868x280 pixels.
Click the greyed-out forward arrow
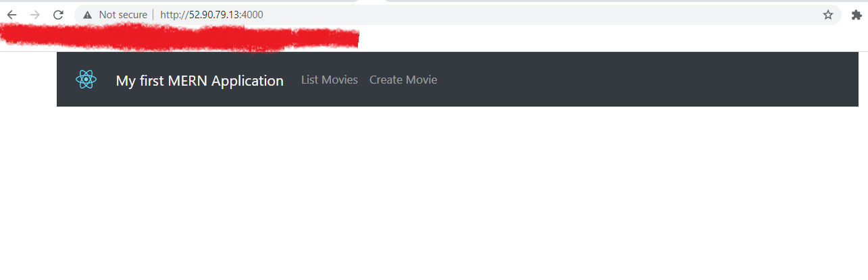coord(35,15)
